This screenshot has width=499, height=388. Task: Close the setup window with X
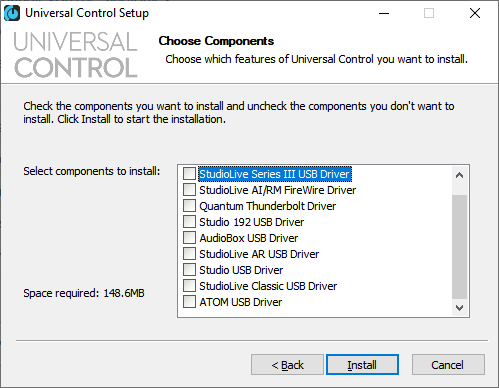475,13
